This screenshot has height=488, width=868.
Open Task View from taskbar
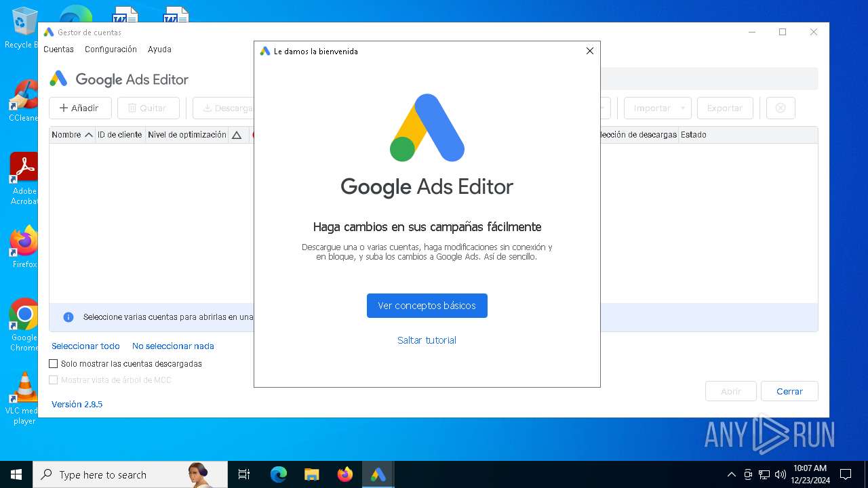click(244, 474)
